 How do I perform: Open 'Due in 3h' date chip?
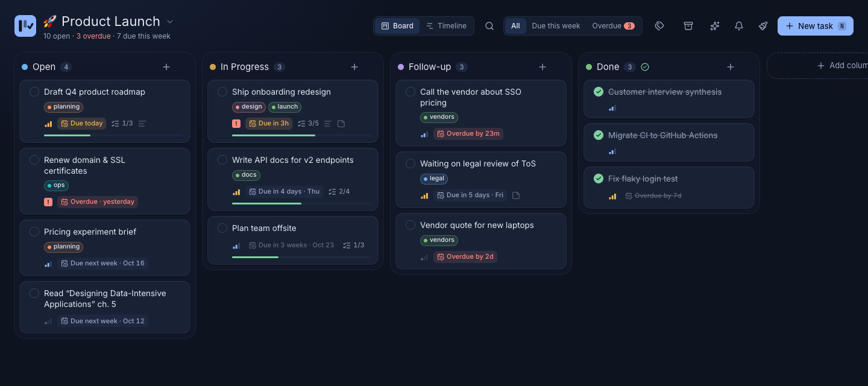[x=269, y=124]
